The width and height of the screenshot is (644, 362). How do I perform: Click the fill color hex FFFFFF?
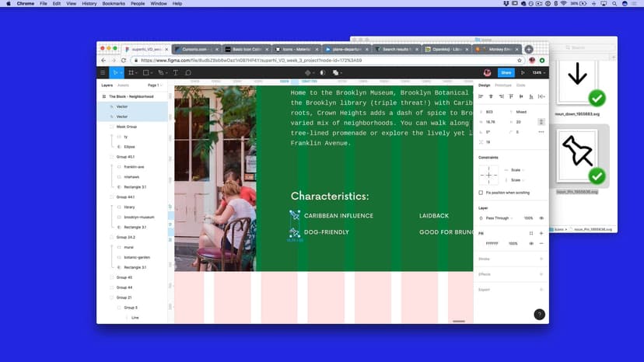[x=492, y=244]
